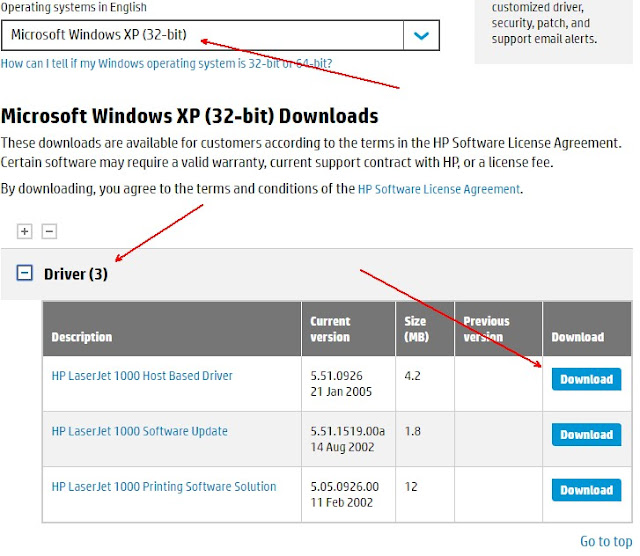Click the Microsoft Windows XP (32-bit) Downloads heading

point(190,116)
